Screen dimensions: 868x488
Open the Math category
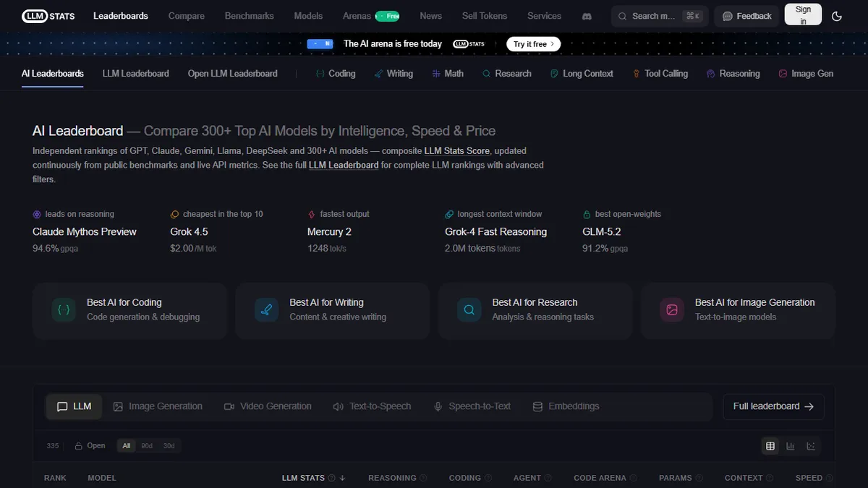(448, 74)
